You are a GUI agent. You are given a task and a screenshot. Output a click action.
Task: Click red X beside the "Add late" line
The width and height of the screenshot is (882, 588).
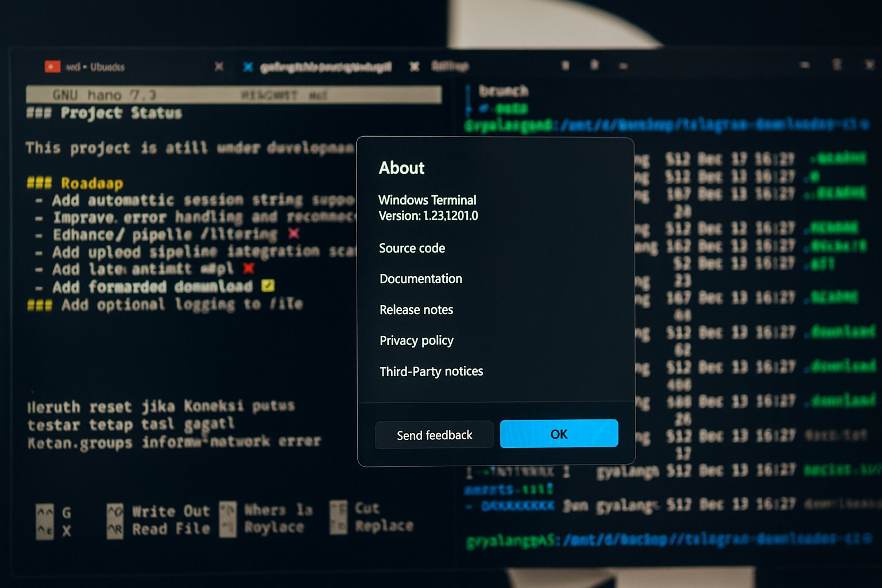248,268
